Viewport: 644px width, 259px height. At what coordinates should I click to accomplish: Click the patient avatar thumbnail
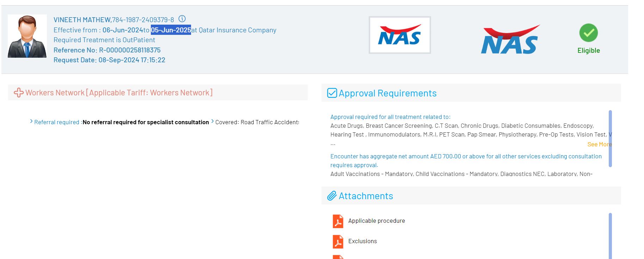27,36
